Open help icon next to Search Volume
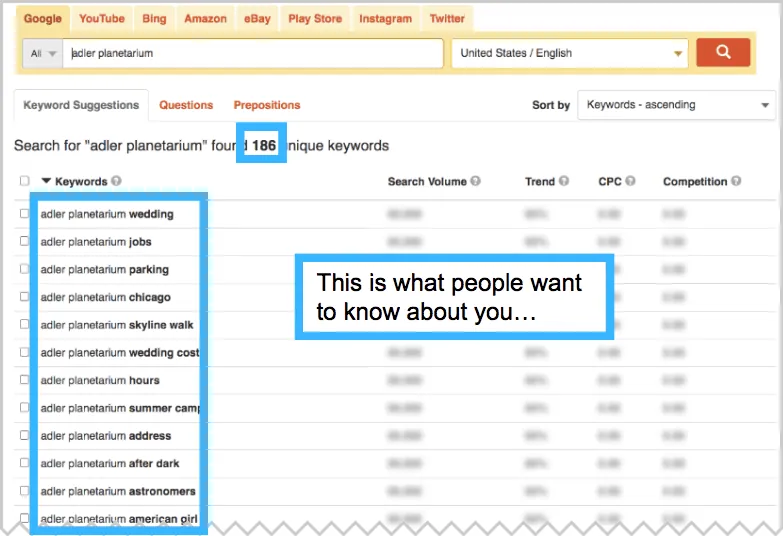 click(475, 181)
